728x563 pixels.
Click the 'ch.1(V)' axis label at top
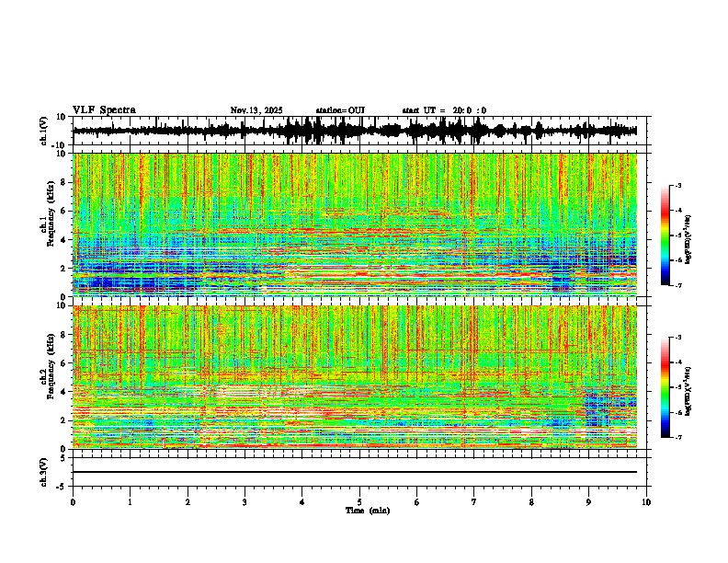tap(44, 131)
